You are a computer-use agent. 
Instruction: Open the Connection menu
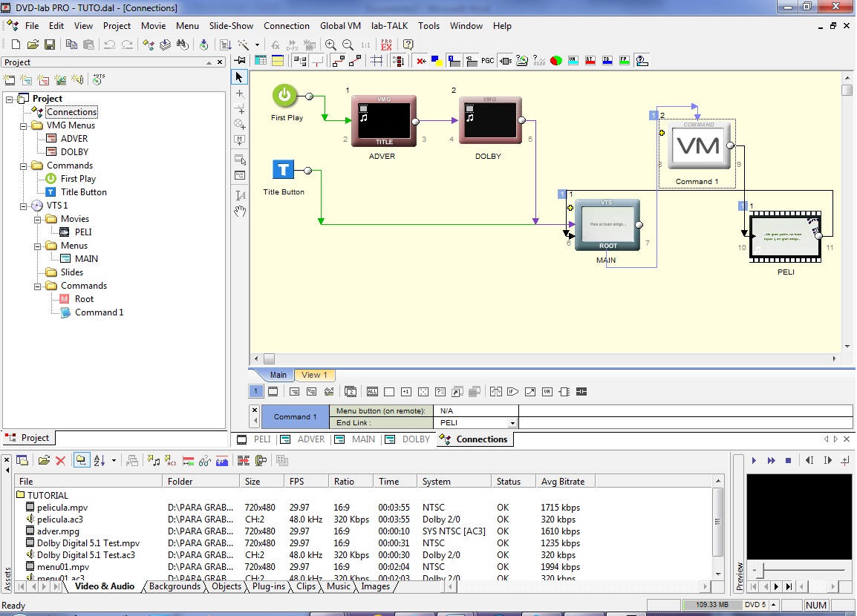[286, 25]
